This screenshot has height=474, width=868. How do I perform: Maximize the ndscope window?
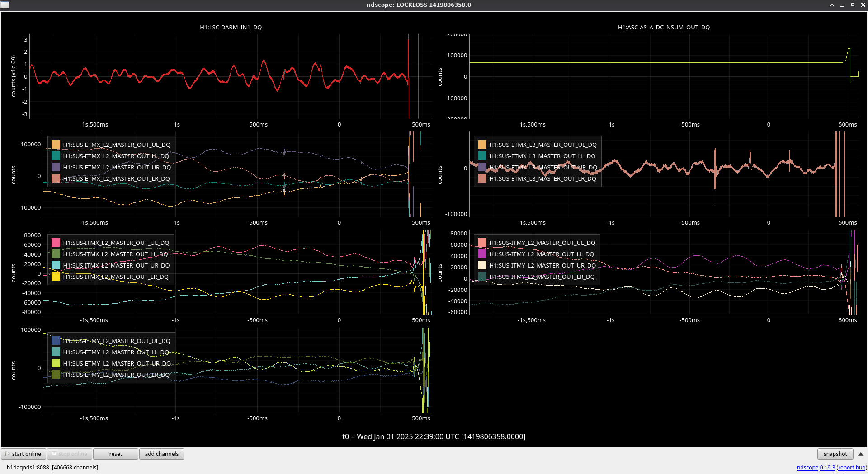click(x=853, y=5)
